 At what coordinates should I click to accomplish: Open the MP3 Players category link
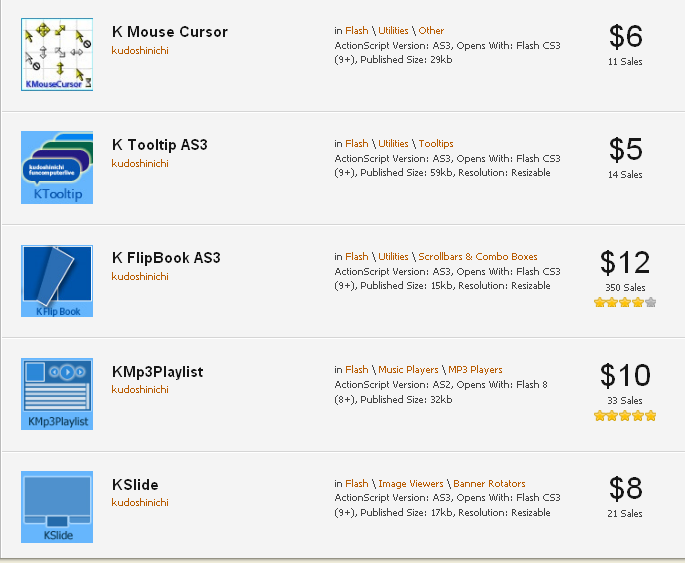click(x=475, y=370)
